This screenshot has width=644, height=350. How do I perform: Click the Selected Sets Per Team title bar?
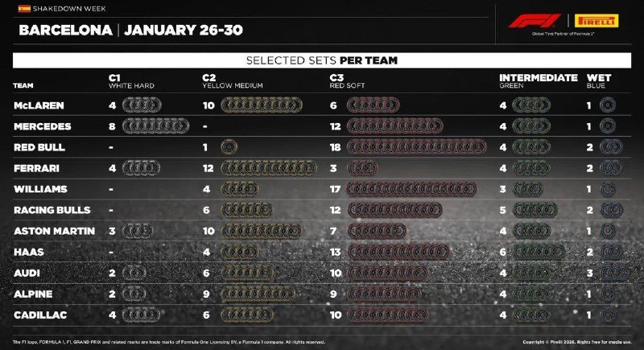(x=322, y=60)
